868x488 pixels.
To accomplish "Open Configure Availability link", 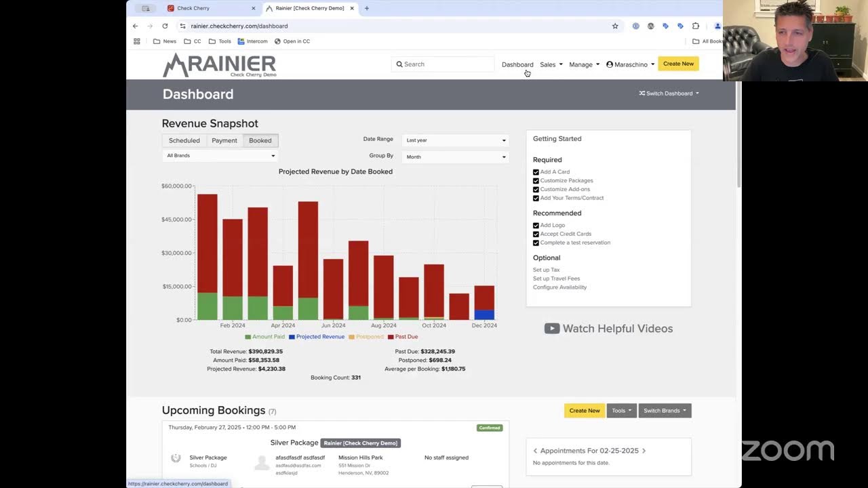I will pos(559,287).
